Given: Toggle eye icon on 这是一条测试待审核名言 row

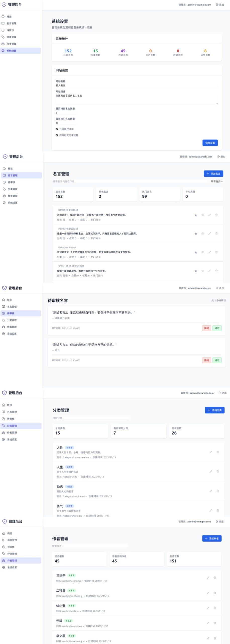Looking at the screenshot, I should 203,233.
